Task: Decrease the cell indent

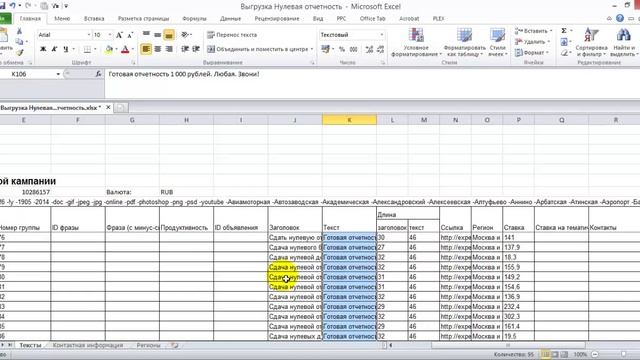Action: coord(185,49)
